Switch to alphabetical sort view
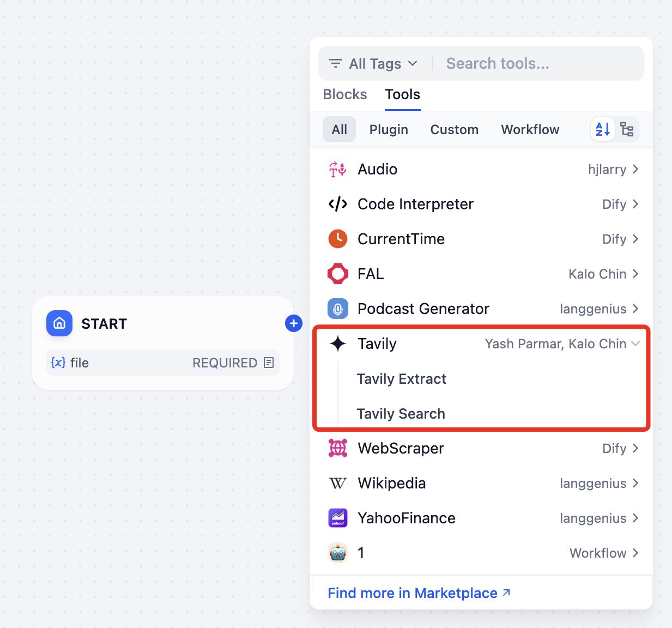Image resolution: width=672 pixels, height=628 pixels. coord(603,130)
